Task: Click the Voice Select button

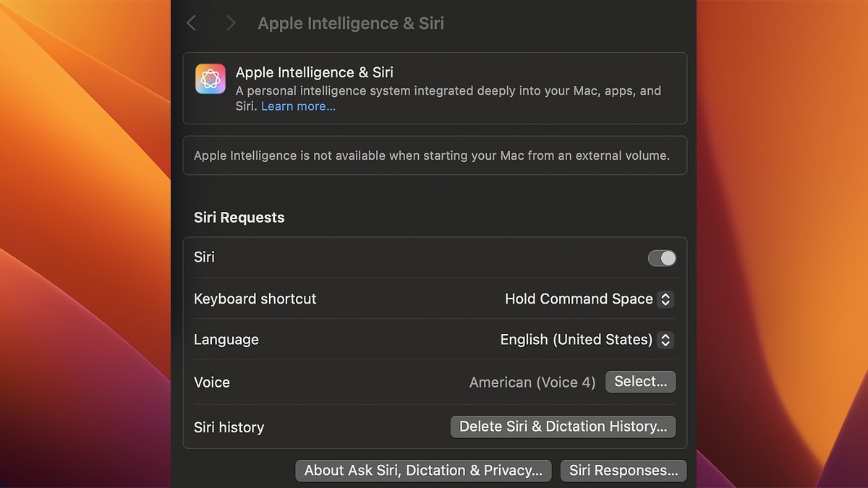Action: (x=641, y=382)
